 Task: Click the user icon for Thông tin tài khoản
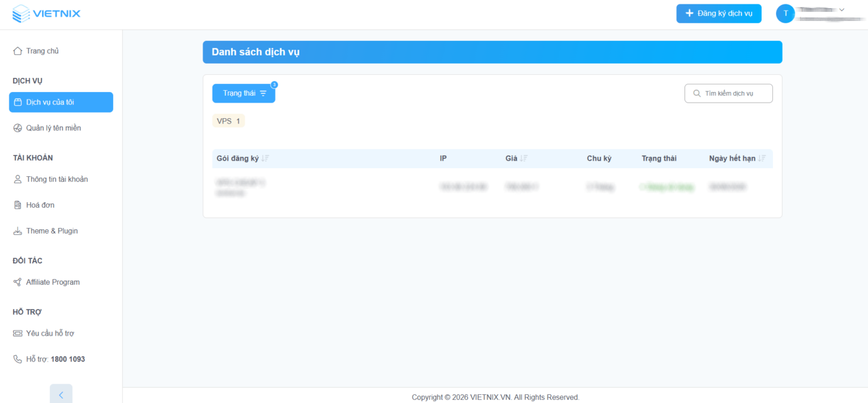(18, 179)
